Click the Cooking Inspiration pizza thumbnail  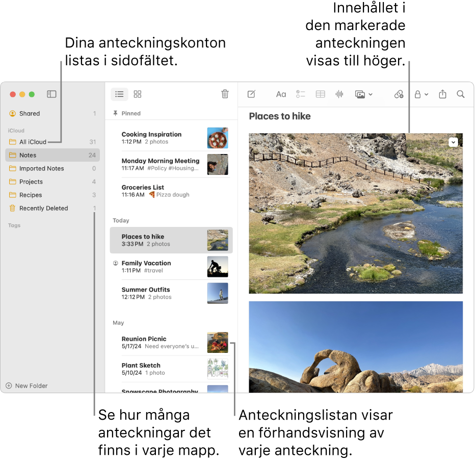coord(218,138)
